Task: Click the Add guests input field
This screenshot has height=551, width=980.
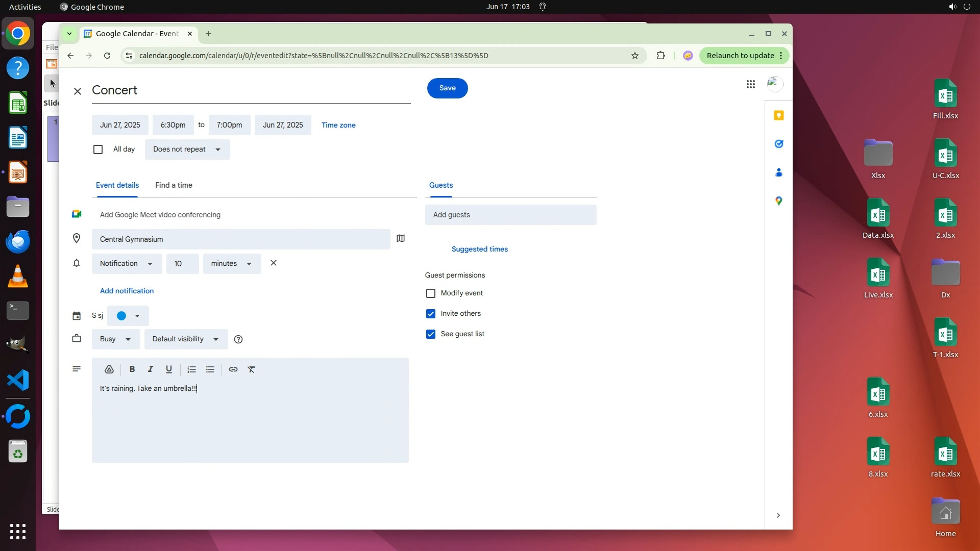Action: click(x=510, y=215)
